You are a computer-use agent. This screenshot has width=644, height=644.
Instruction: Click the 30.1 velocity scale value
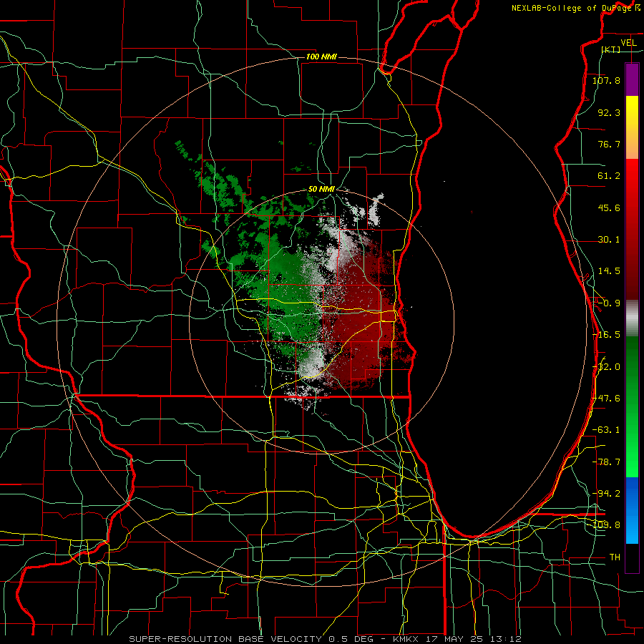pos(609,240)
